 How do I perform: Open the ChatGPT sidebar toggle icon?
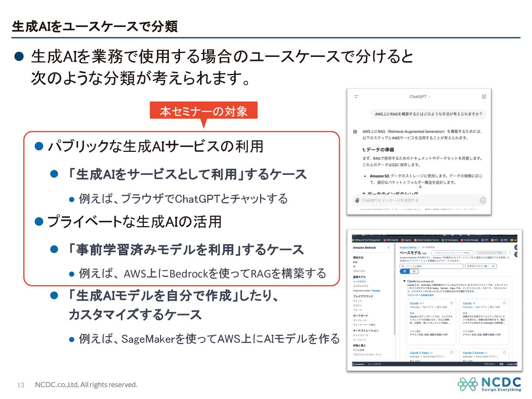coord(357,96)
